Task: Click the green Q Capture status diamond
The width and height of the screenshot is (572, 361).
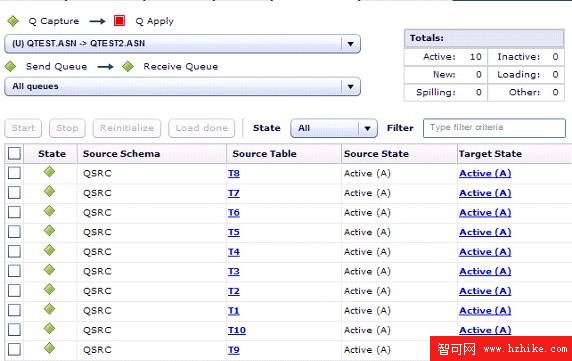Action: tap(13, 21)
